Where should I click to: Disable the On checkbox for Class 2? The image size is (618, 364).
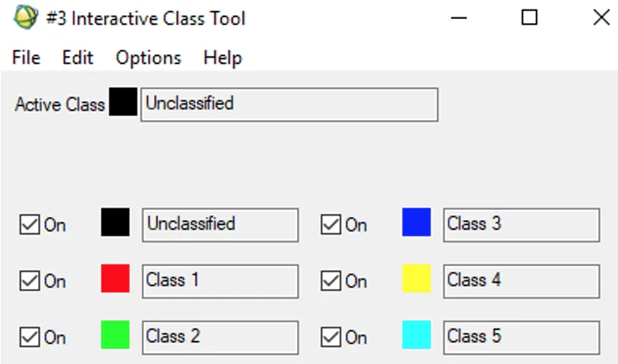tap(29, 337)
